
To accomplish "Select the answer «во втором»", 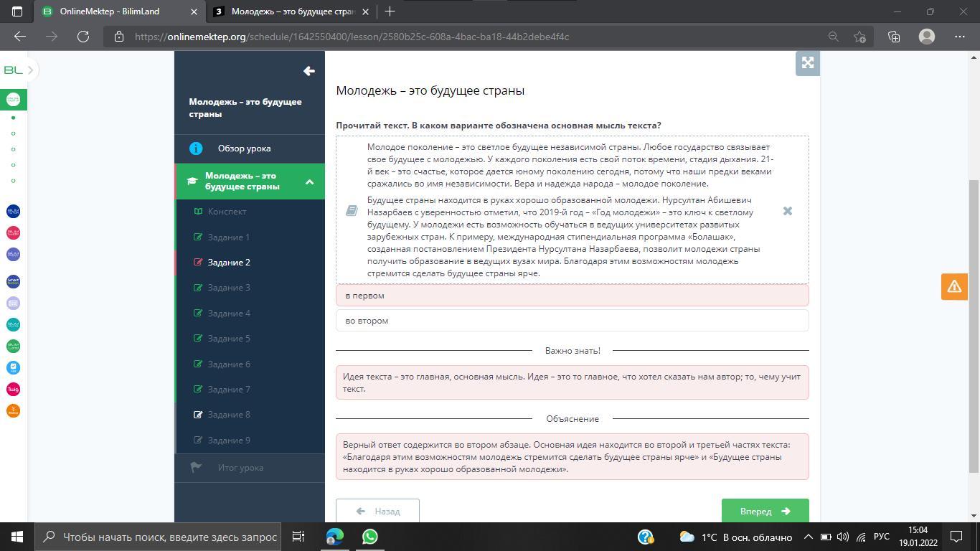I will point(573,321).
